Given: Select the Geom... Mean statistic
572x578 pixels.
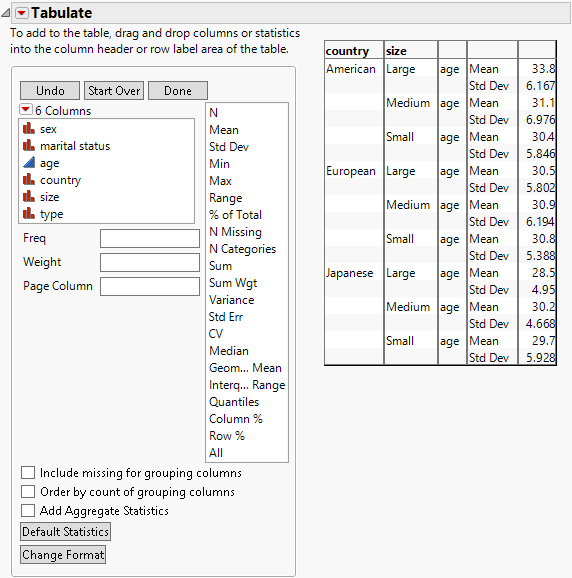Looking at the screenshot, I should [245, 368].
